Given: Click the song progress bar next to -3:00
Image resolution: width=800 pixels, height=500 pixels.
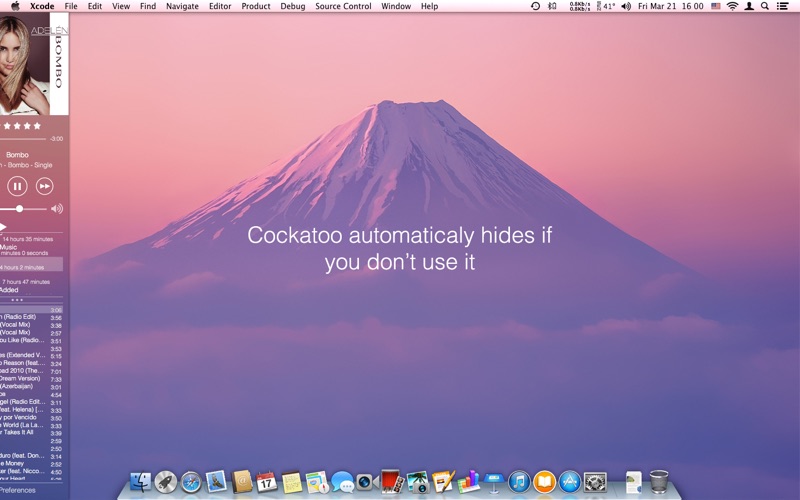Looking at the screenshot, I should pos(23,139).
